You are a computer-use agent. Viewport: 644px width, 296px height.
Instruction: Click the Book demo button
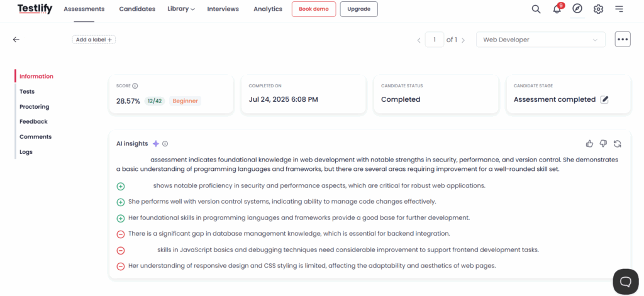(314, 9)
